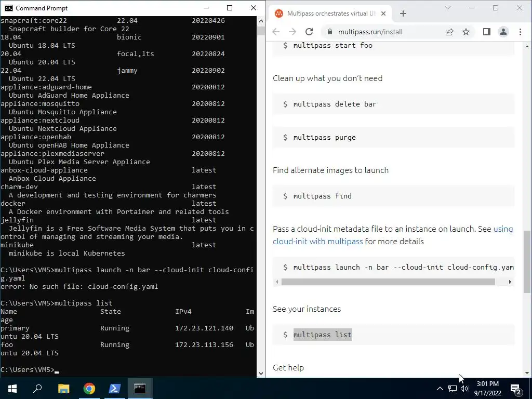
Task: Bookmark this page with star icon
Action: point(466,32)
